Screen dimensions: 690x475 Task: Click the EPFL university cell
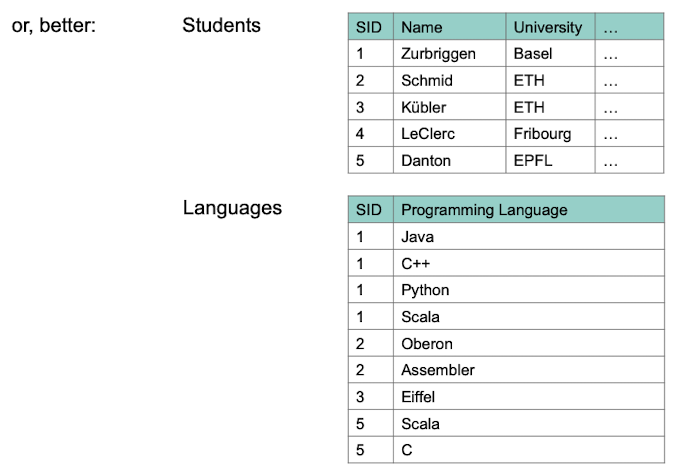pos(533,160)
